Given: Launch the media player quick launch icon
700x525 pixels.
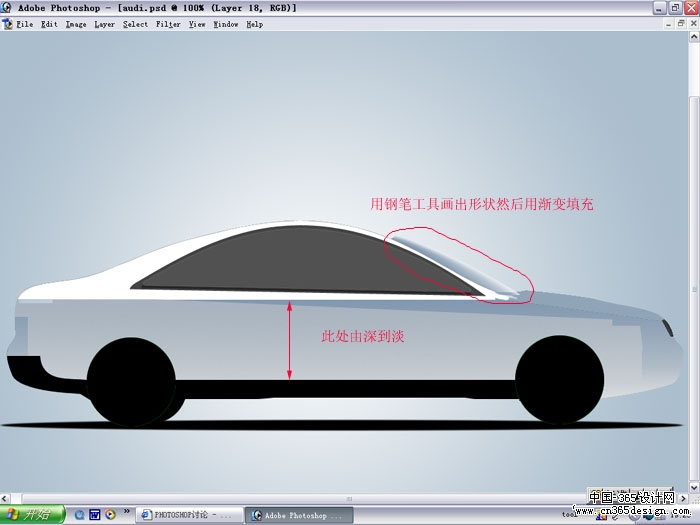Looking at the screenshot, I should tap(110, 515).
